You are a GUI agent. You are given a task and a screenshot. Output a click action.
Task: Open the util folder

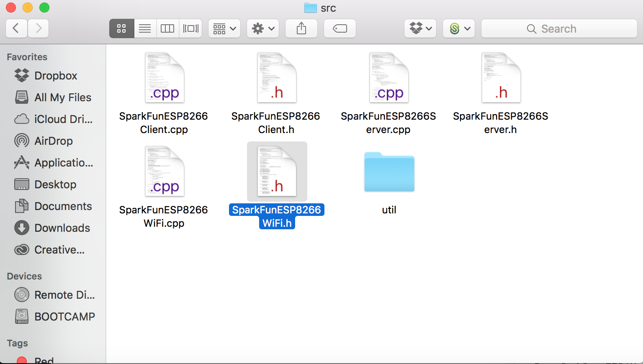click(x=389, y=172)
